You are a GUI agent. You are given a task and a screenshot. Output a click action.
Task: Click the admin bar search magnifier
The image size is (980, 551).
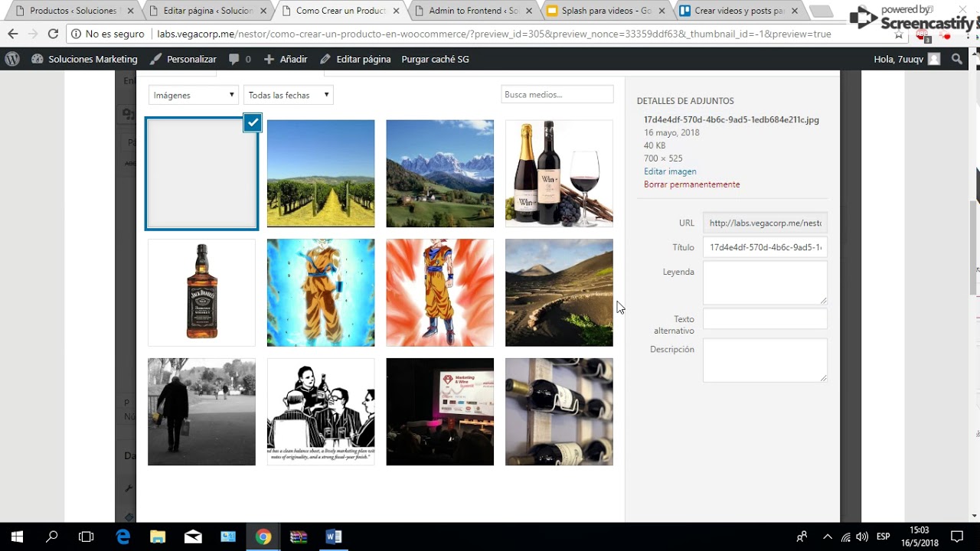(956, 59)
